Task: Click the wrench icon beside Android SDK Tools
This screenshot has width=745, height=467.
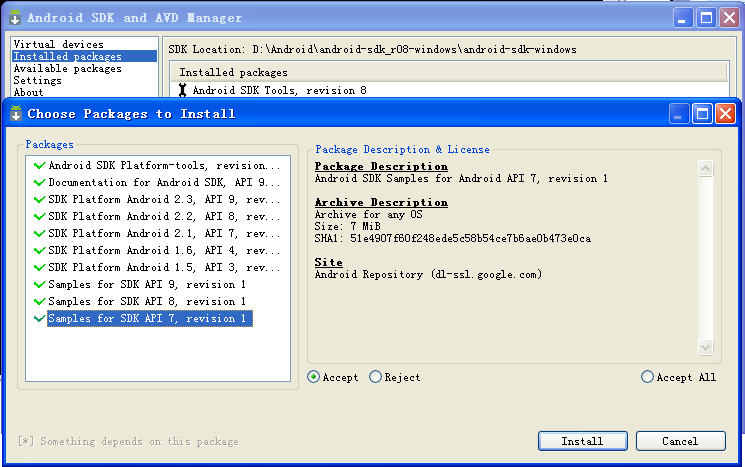Action: 182,90
